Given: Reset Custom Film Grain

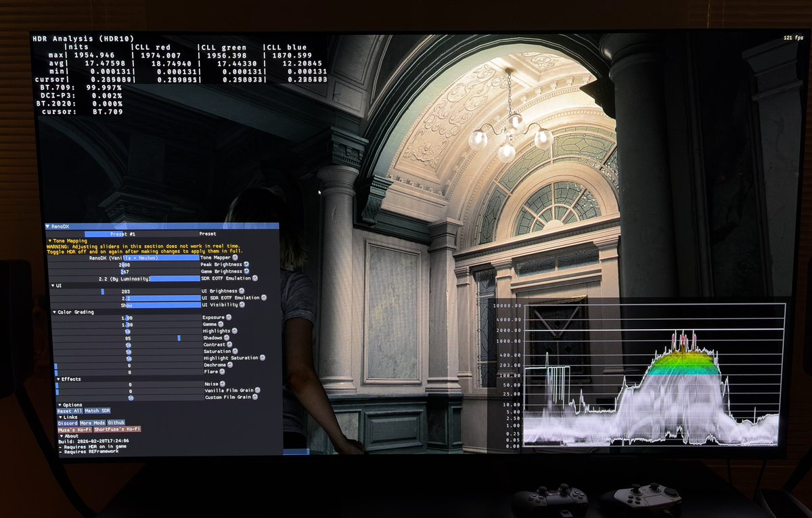Looking at the screenshot, I should tap(255, 398).
